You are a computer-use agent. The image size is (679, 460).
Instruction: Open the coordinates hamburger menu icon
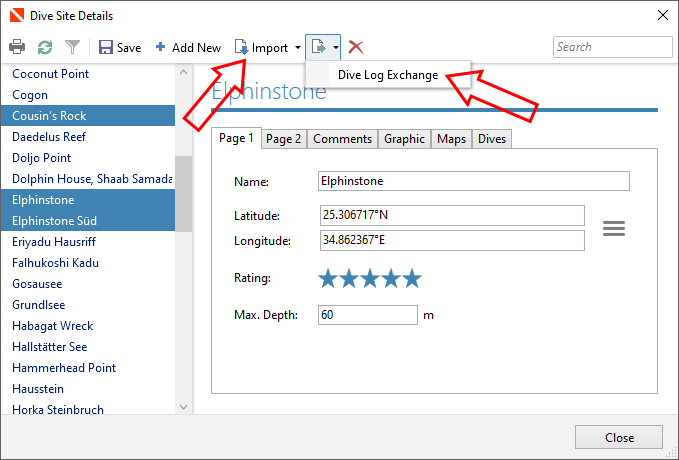614,228
